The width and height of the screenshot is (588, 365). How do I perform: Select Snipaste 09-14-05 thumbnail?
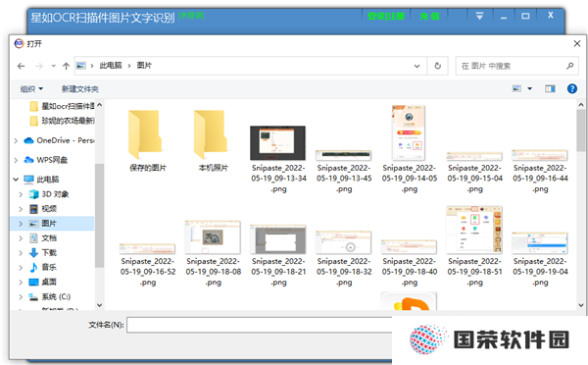pyautogui.click(x=409, y=132)
